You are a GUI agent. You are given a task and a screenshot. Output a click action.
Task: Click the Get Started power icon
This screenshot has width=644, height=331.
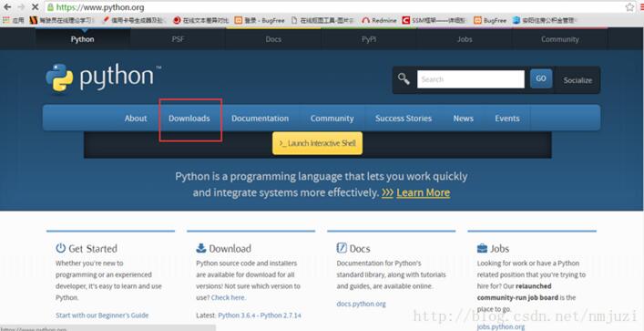[x=61, y=248]
